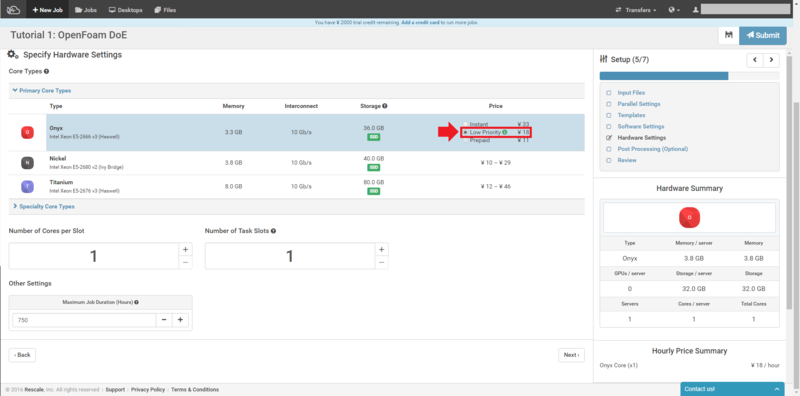Select the Titanium core type row
This screenshot has width=800, height=396.
296,187
